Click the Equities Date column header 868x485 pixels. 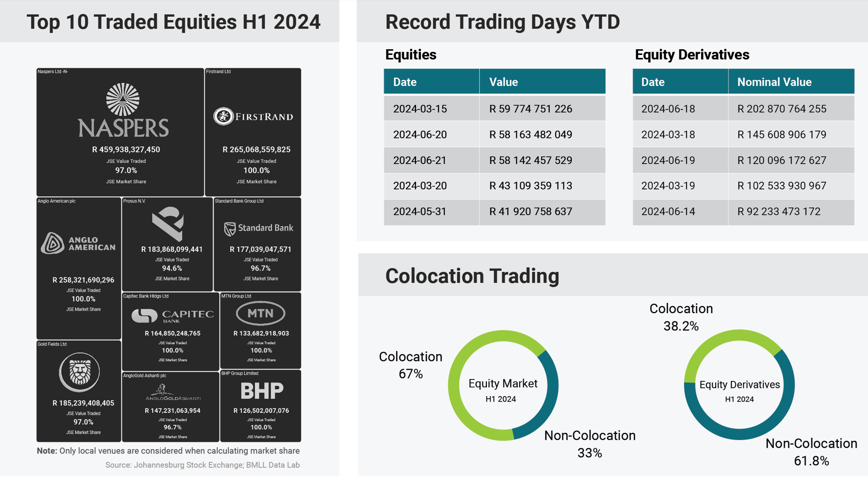431,81
